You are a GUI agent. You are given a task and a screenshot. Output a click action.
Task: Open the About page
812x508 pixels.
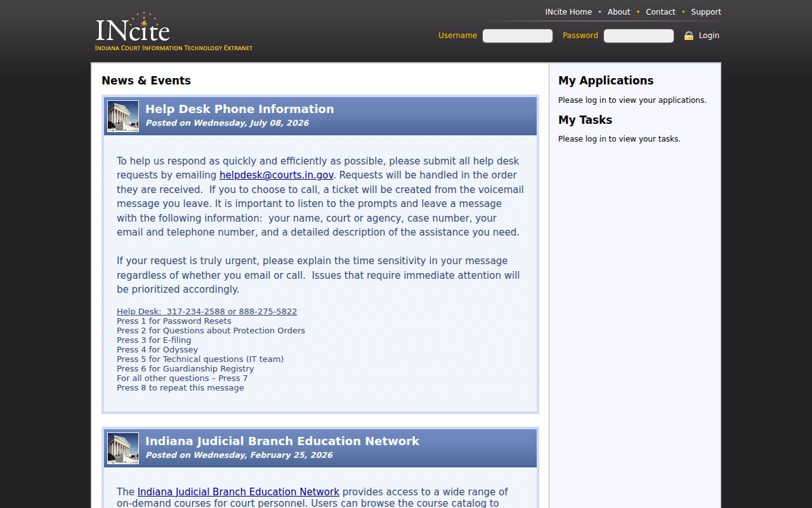[x=619, y=12]
